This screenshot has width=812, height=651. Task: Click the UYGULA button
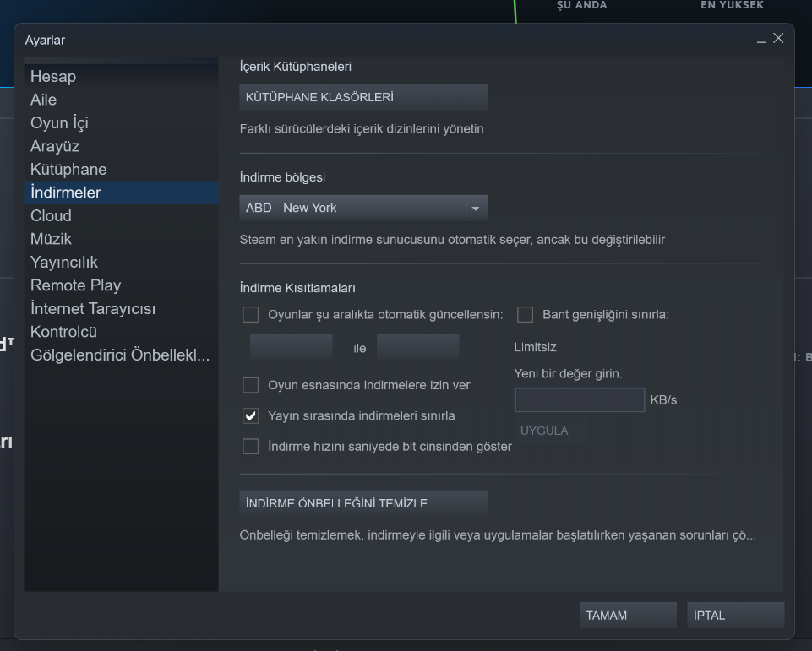550,431
